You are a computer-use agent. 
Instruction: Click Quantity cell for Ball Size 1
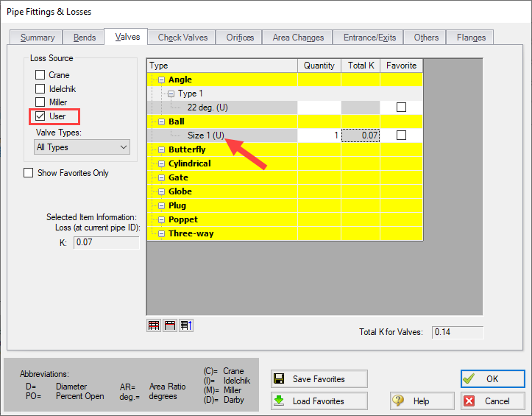point(319,135)
